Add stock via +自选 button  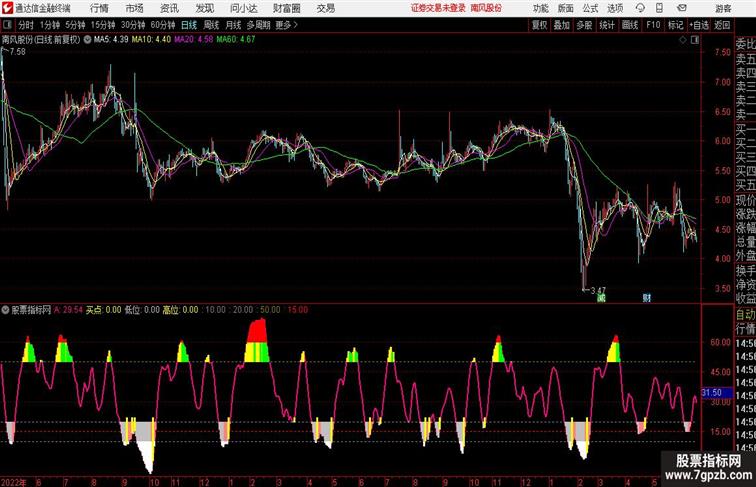699,25
